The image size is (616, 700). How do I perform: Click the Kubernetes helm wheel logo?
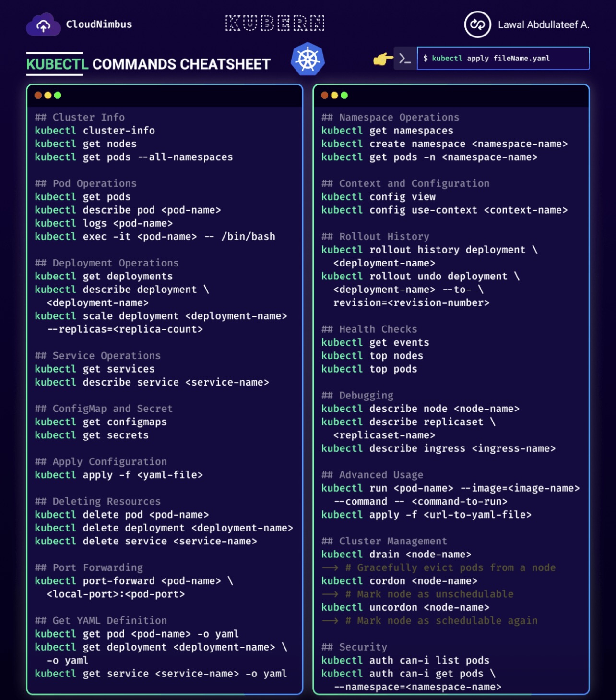click(308, 59)
